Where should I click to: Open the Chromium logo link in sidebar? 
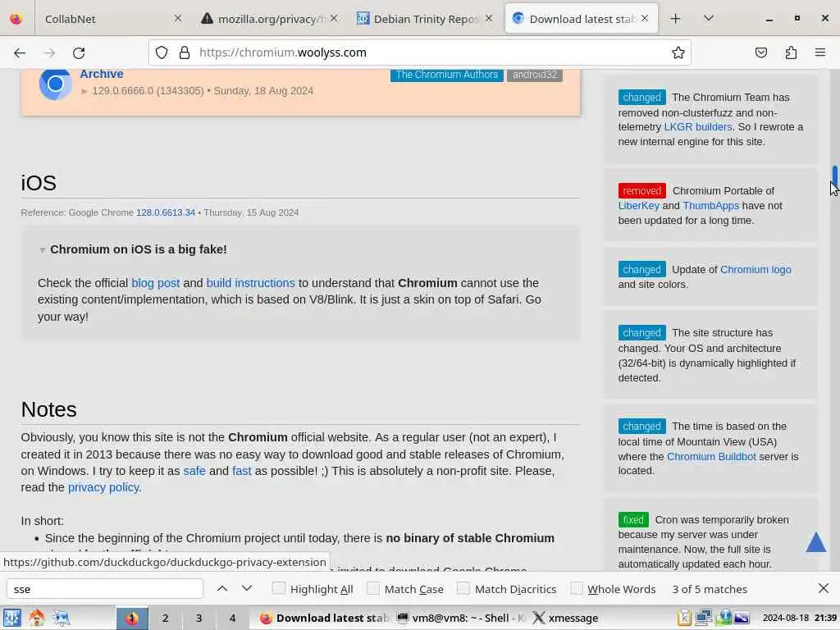[756, 269]
